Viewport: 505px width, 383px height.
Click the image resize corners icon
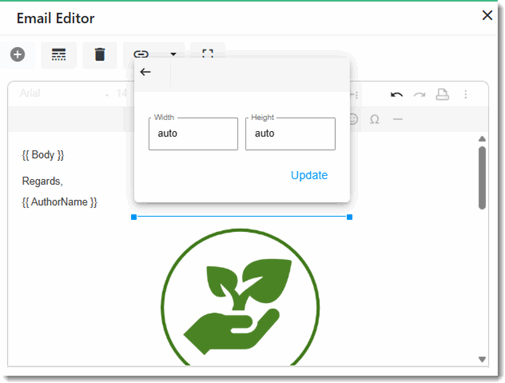(208, 53)
